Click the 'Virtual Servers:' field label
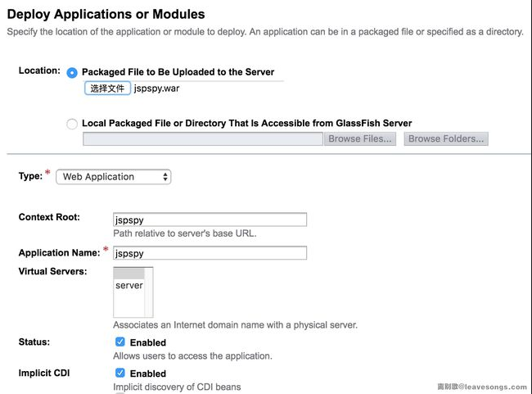The image size is (532, 394). [x=52, y=271]
